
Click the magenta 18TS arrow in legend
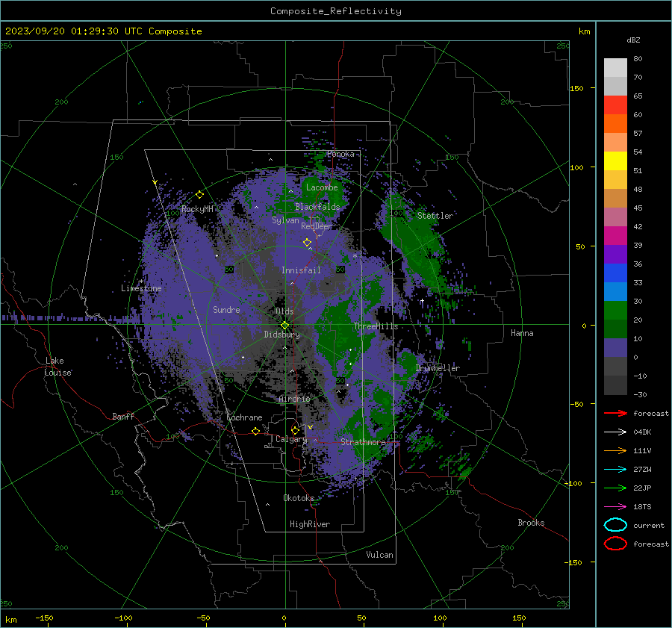click(x=615, y=507)
